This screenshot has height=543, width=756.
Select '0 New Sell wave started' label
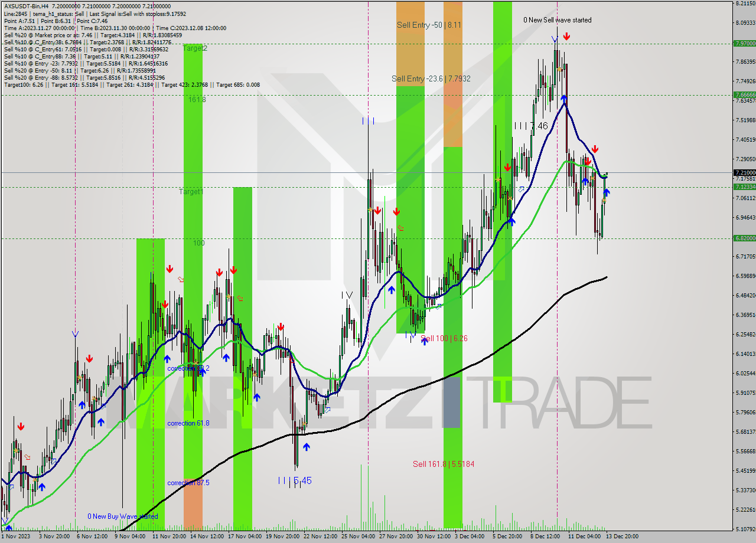[557, 20]
